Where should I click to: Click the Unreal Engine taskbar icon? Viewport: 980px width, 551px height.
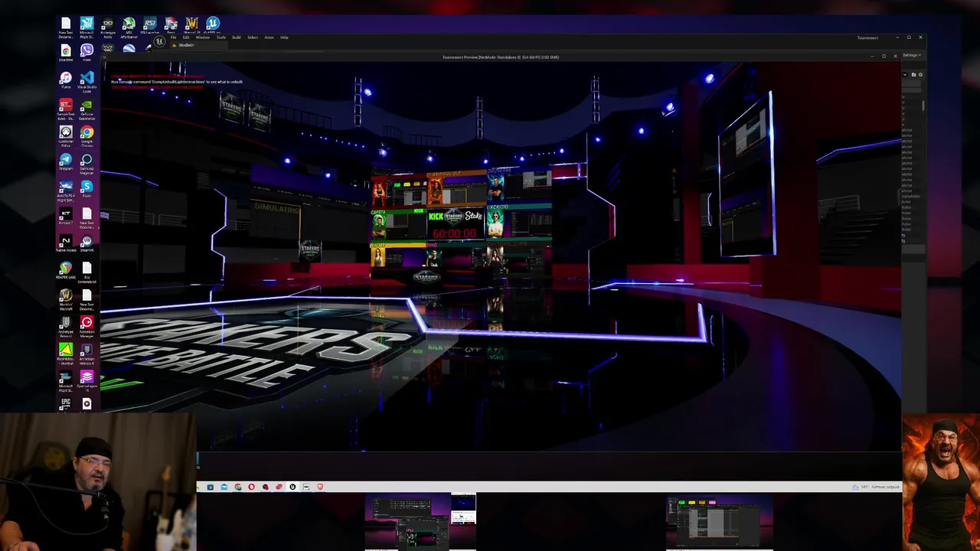292,487
